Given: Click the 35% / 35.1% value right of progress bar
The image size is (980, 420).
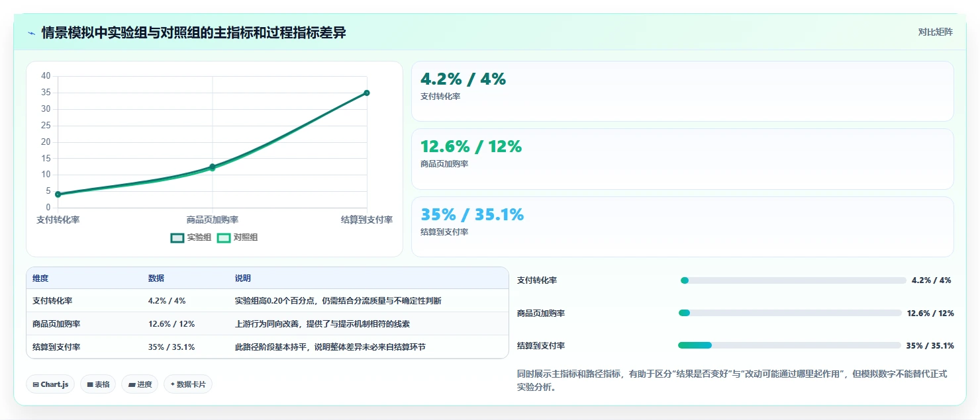Looking at the screenshot, I should pos(930,346).
